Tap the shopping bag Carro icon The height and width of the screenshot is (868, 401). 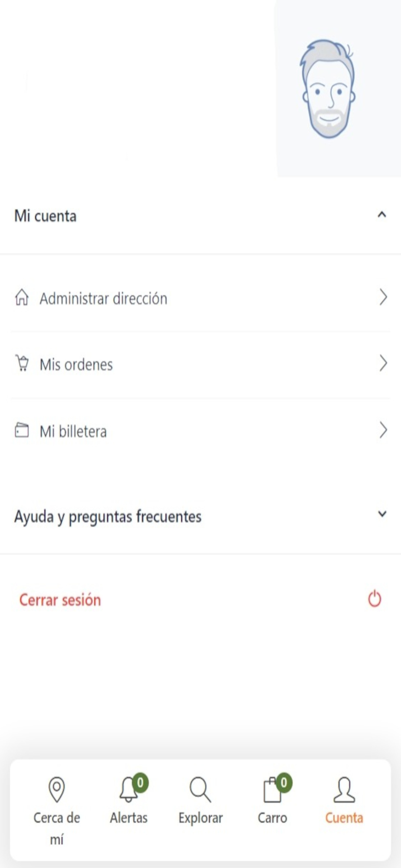coord(273,789)
